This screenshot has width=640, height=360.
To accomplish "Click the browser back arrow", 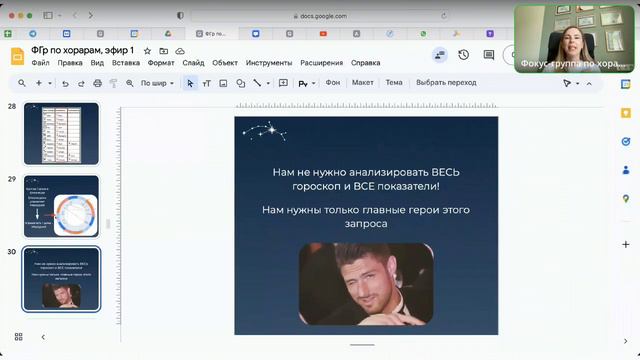I will [x=75, y=16].
